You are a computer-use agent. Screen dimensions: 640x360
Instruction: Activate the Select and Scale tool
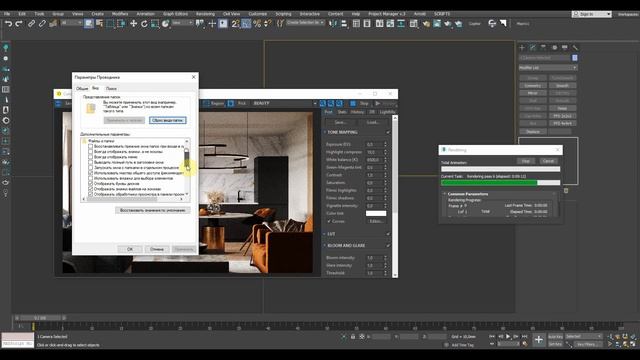pos(155,24)
